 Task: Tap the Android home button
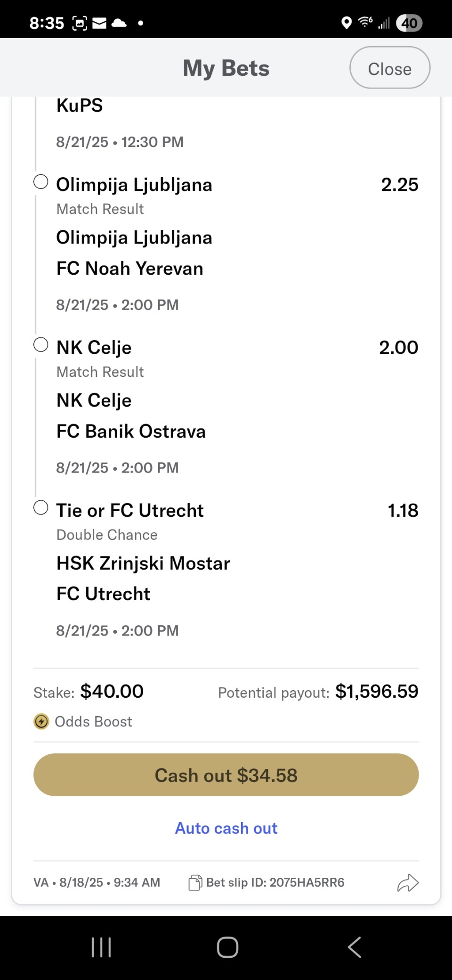coord(227,947)
